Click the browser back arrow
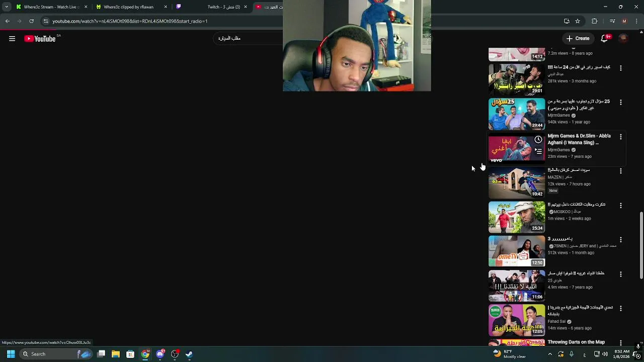The image size is (644, 362). [x=8, y=21]
